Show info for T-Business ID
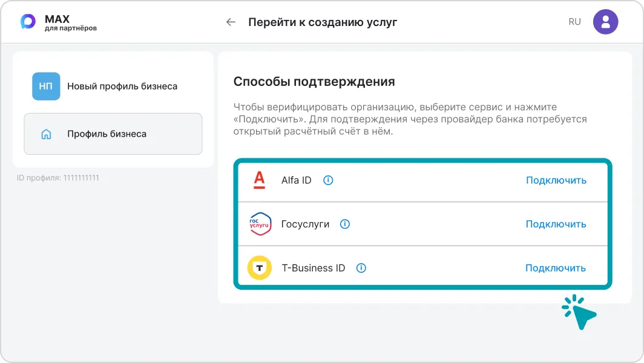 [x=361, y=268]
